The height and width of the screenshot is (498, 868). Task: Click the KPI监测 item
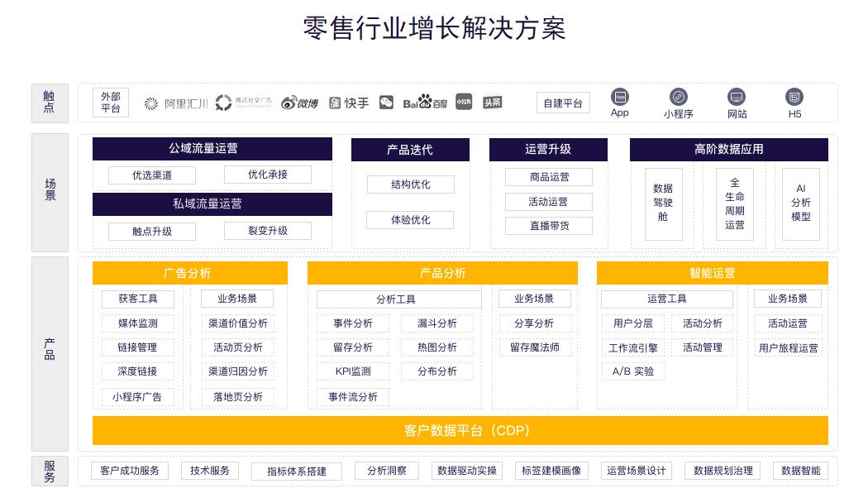pos(353,371)
